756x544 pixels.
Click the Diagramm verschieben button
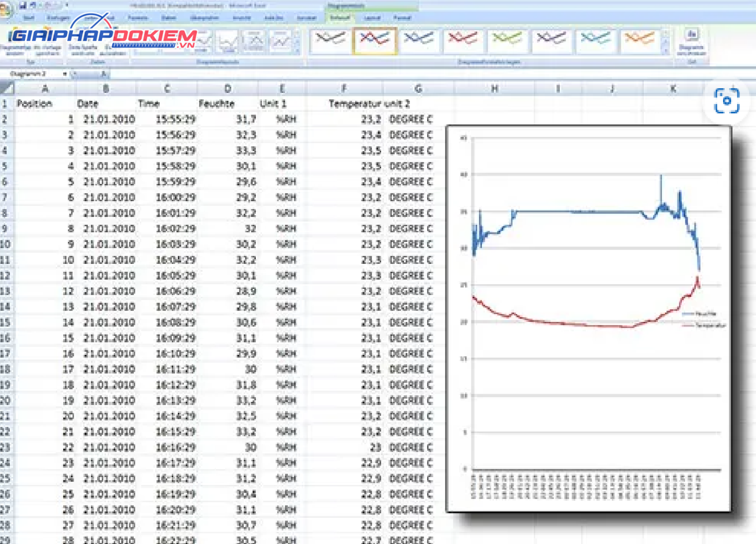click(692, 42)
